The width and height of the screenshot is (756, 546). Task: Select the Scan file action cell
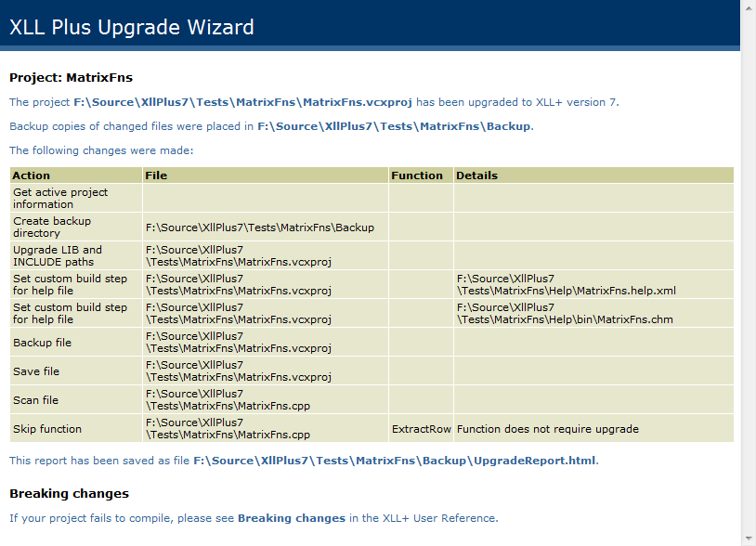coord(36,400)
